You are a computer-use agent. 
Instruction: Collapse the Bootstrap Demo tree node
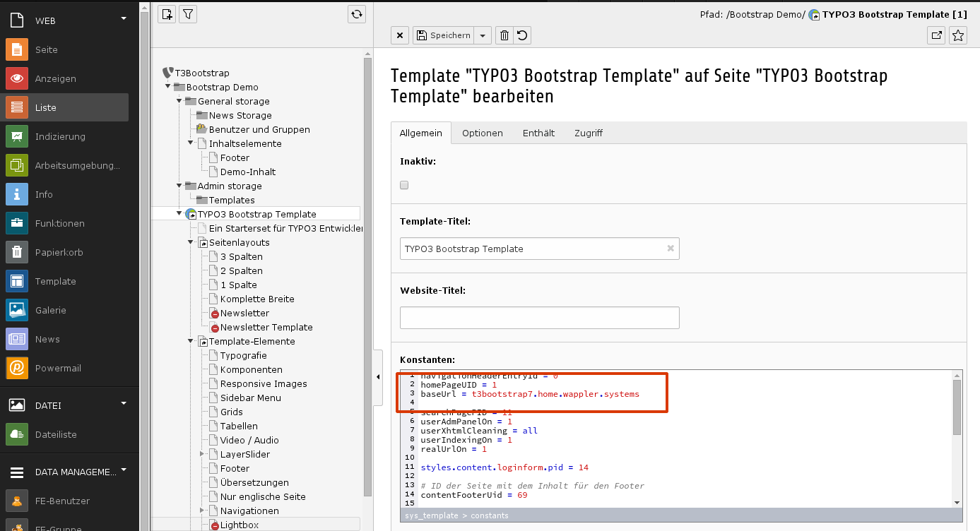click(168, 87)
